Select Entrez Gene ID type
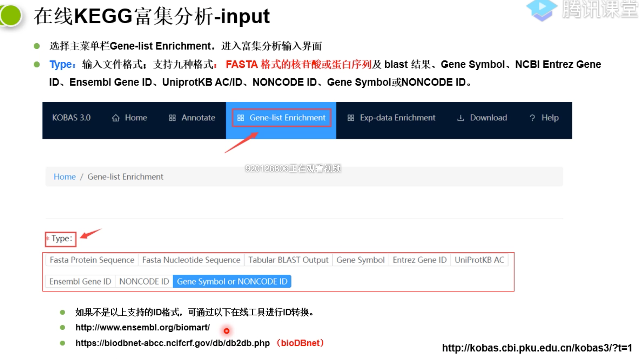The image size is (644, 360). point(420,260)
